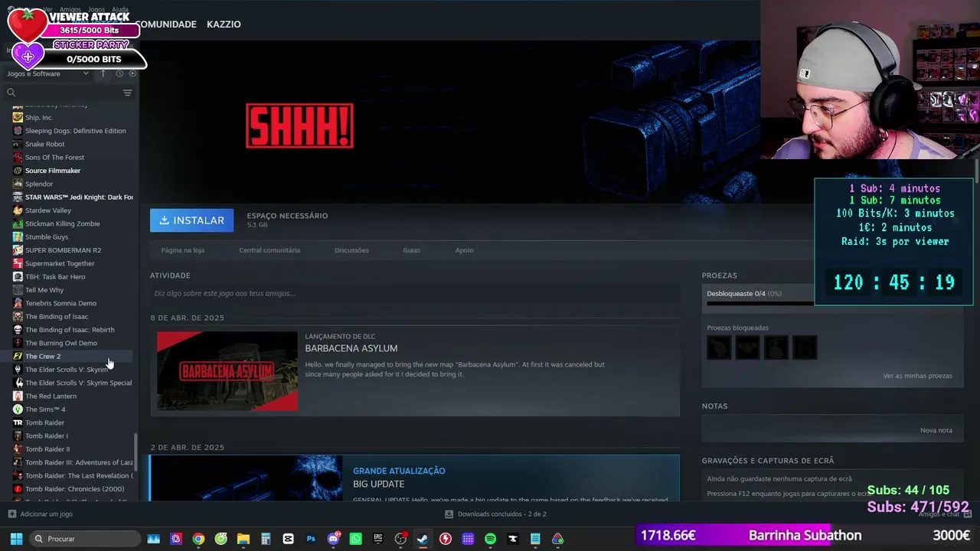Click the library search magnifier icon
Screen dimensions: 980x551
pyautogui.click(x=11, y=93)
